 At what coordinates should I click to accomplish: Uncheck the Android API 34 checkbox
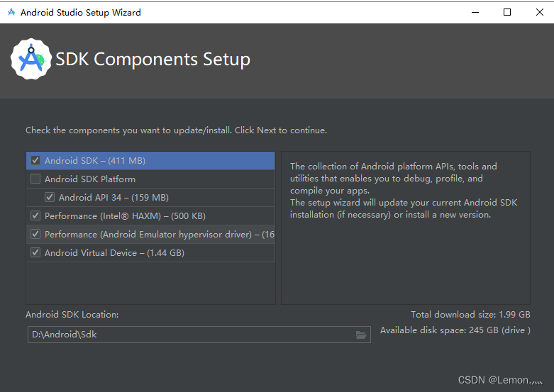(50, 197)
